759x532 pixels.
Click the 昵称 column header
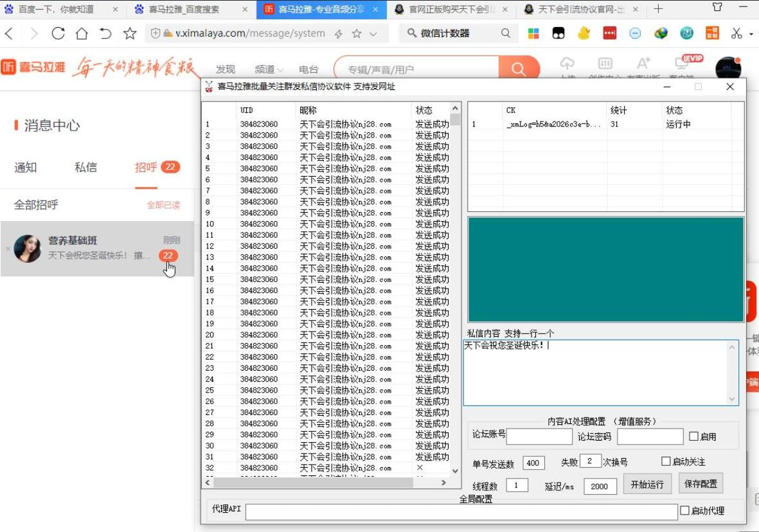pyautogui.click(x=353, y=110)
